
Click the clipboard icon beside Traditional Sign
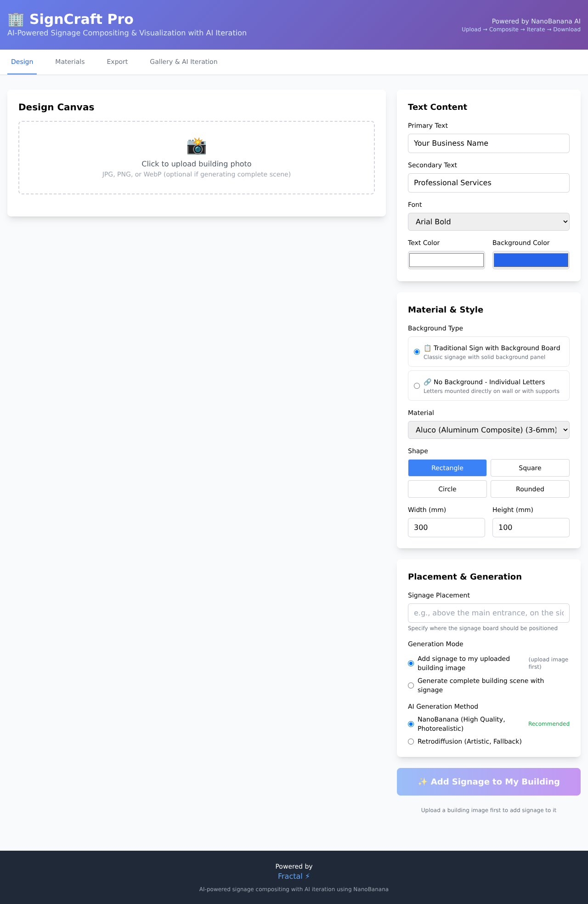click(x=427, y=348)
